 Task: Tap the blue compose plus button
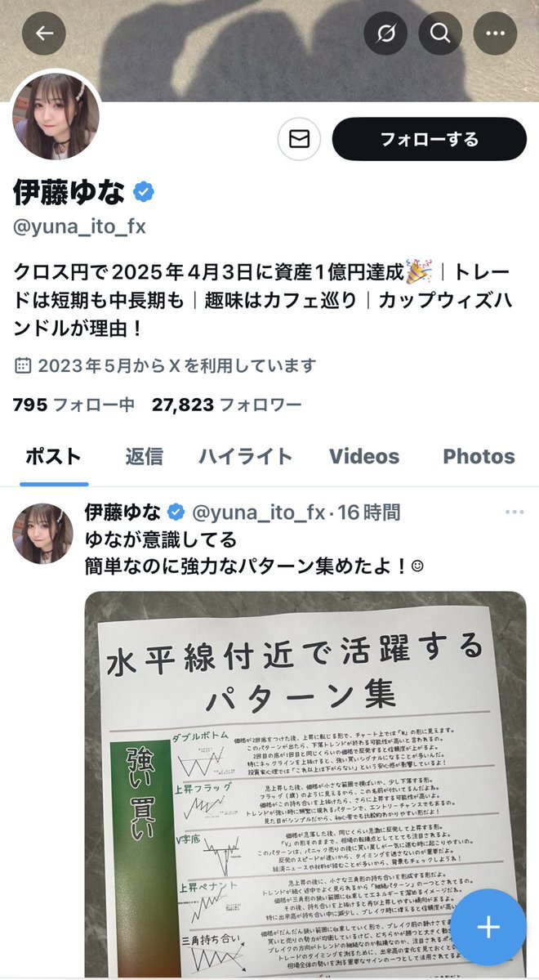(x=488, y=928)
